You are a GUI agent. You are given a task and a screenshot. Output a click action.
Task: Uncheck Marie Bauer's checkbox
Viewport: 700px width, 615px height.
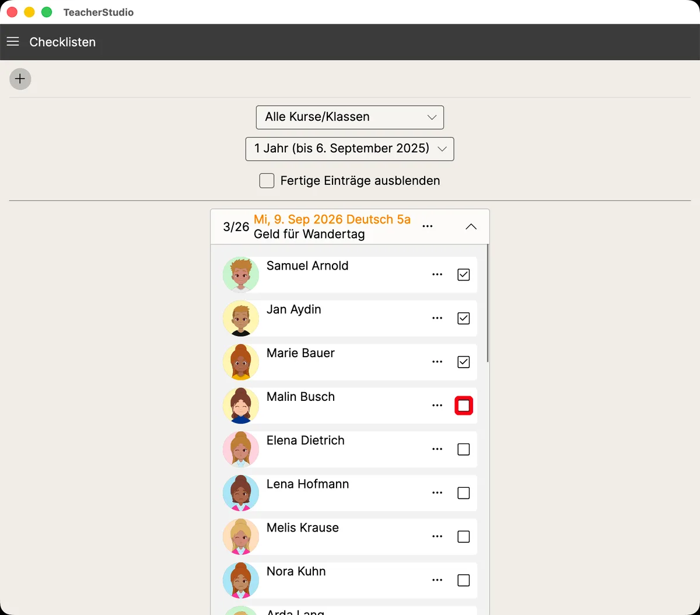click(464, 362)
